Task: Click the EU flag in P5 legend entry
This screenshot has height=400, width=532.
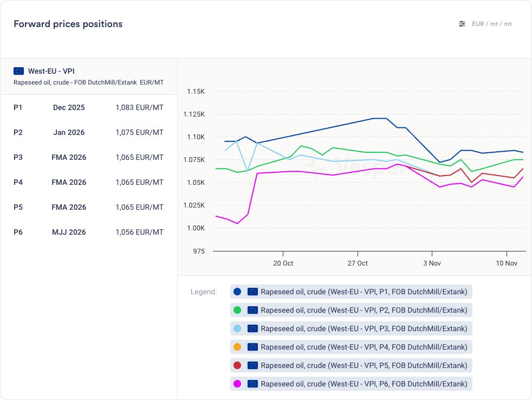Action: pyautogui.click(x=252, y=365)
